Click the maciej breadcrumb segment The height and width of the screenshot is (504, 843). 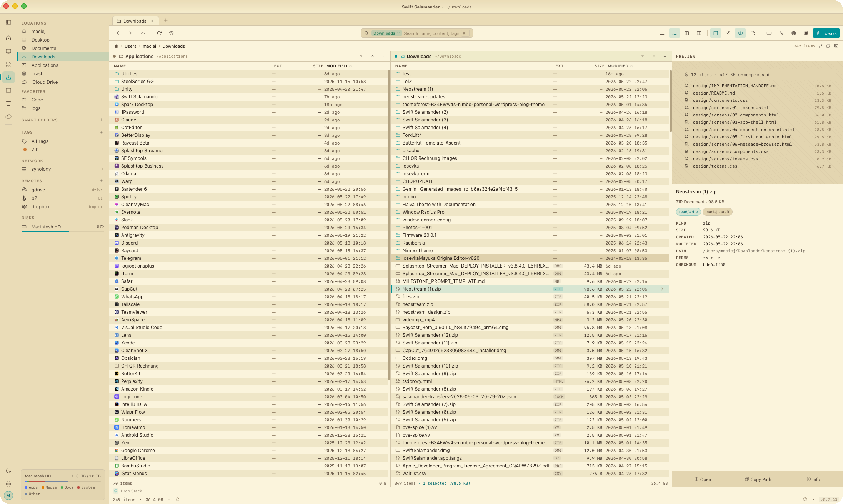coord(149,46)
